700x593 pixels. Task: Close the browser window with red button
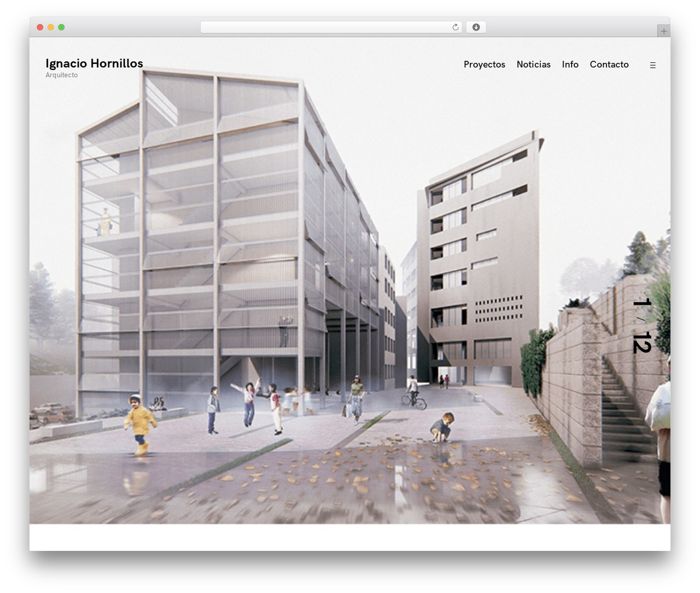pyautogui.click(x=40, y=27)
